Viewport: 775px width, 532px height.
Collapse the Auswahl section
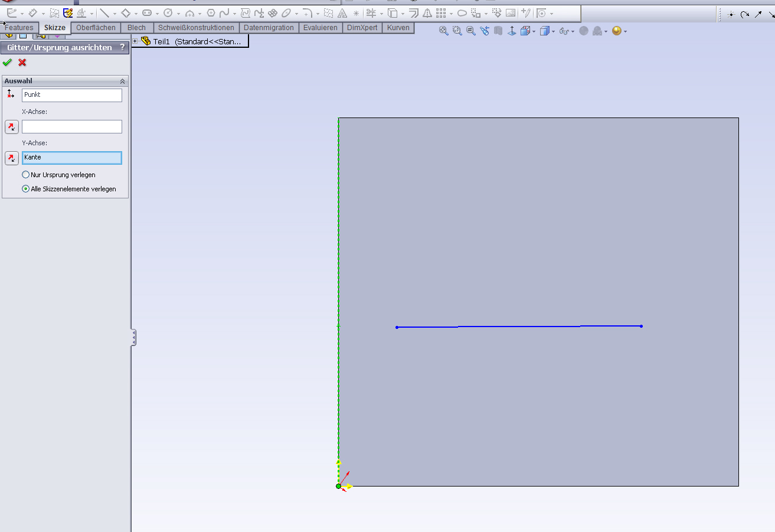tap(123, 81)
